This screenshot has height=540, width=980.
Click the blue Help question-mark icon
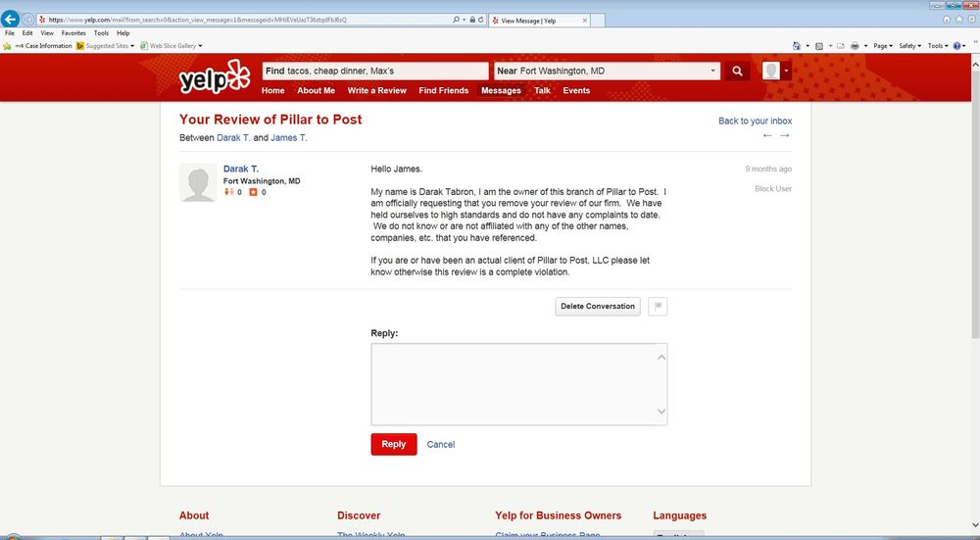[956, 46]
